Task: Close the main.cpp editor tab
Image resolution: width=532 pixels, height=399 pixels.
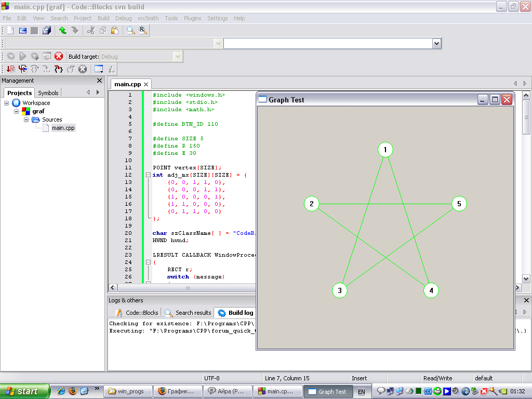Action: click(x=146, y=84)
